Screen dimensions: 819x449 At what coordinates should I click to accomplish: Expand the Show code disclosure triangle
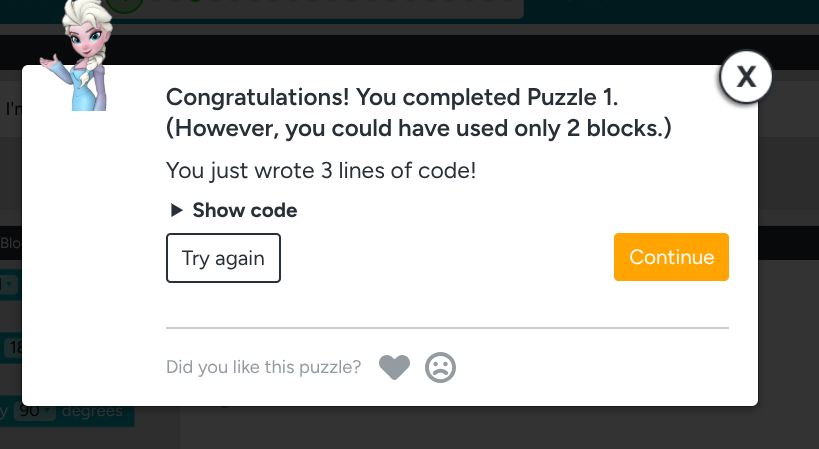[176, 210]
